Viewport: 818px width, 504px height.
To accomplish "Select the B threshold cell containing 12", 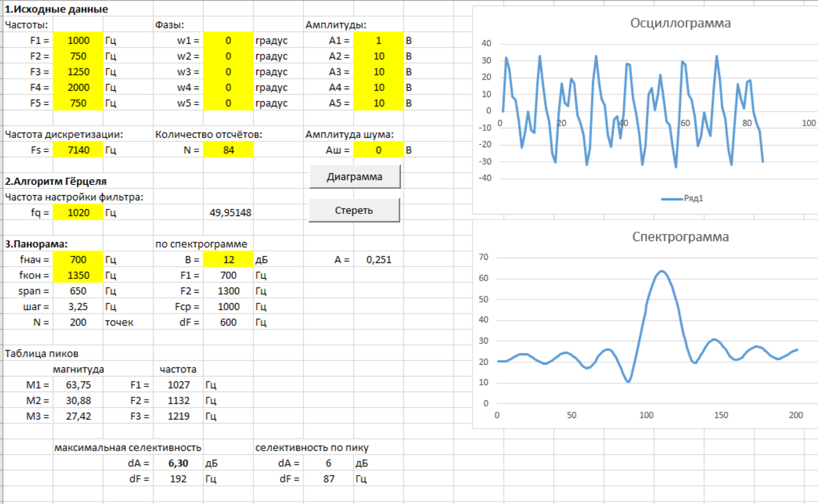I will (228, 260).
